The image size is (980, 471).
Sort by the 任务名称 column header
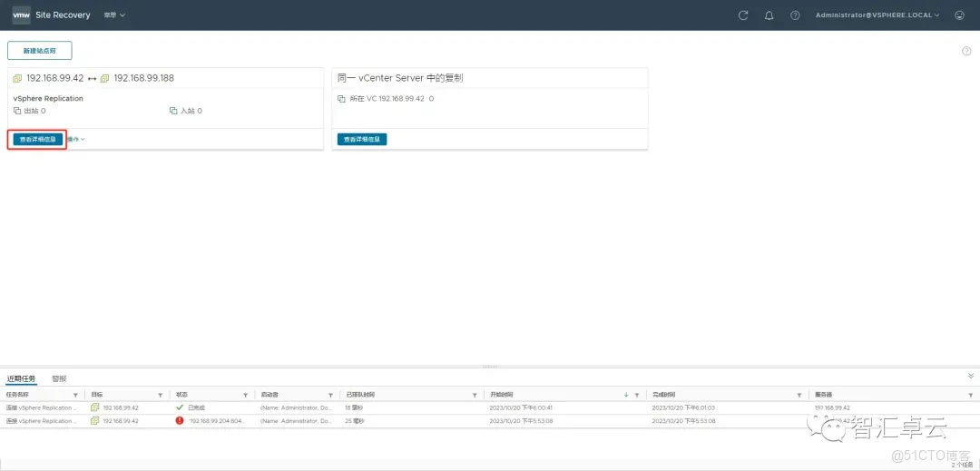tap(17, 396)
